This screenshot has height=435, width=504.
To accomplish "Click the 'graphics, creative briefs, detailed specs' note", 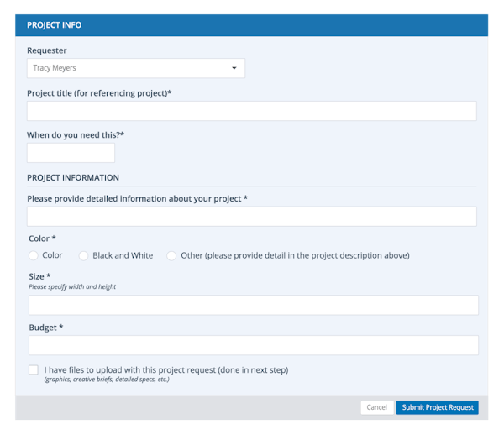I will point(107,380).
